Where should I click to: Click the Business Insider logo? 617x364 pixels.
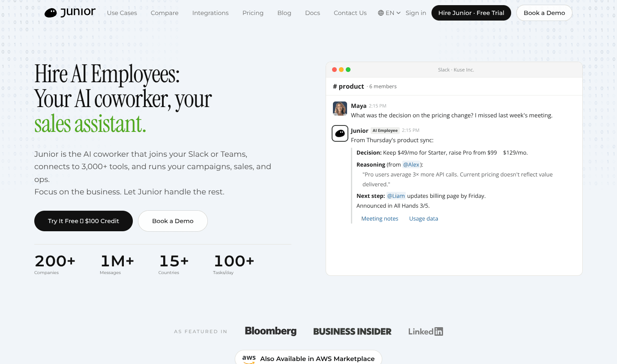pyautogui.click(x=352, y=331)
